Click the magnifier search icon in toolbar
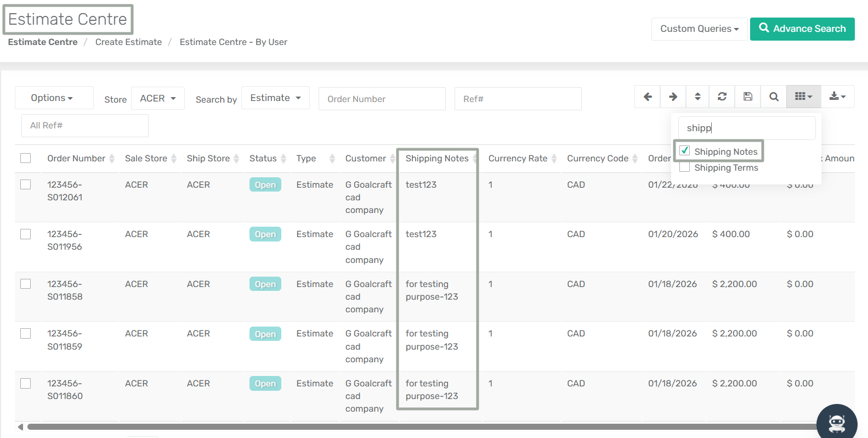 tap(774, 97)
